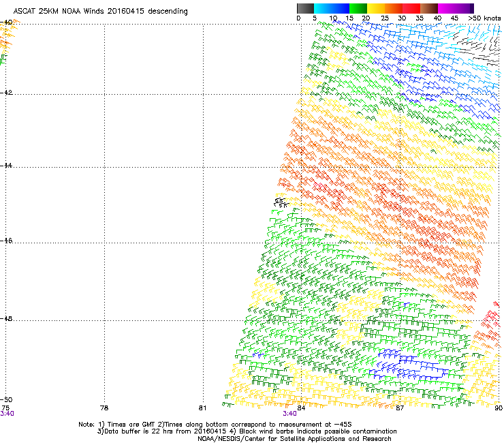Click the '20' label under the color bar
Viewport: 504px width, 443px height.
[366, 18]
